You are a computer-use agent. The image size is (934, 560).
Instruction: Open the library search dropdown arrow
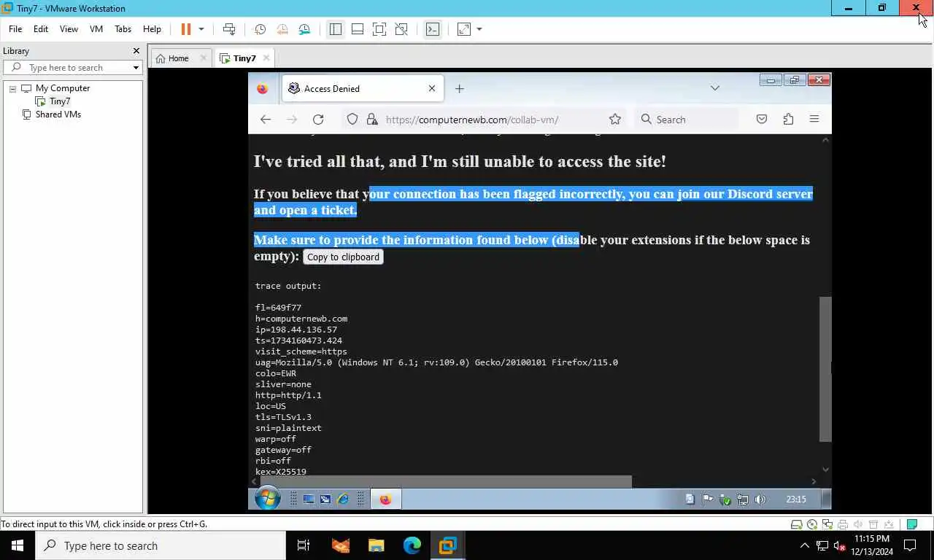coord(136,68)
